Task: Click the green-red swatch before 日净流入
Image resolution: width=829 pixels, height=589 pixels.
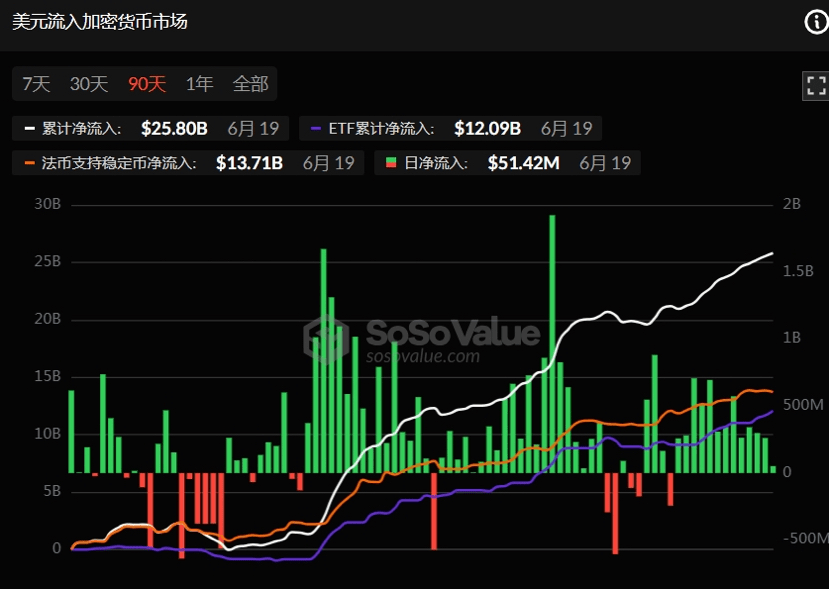Action: click(391, 163)
